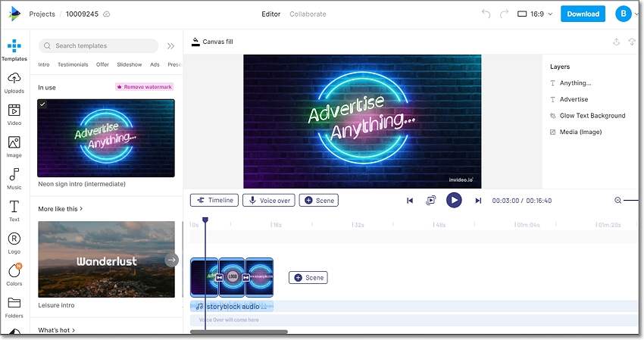Open the Video library sidebar icon
This screenshot has height=340, width=644.
tap(14, 114)
